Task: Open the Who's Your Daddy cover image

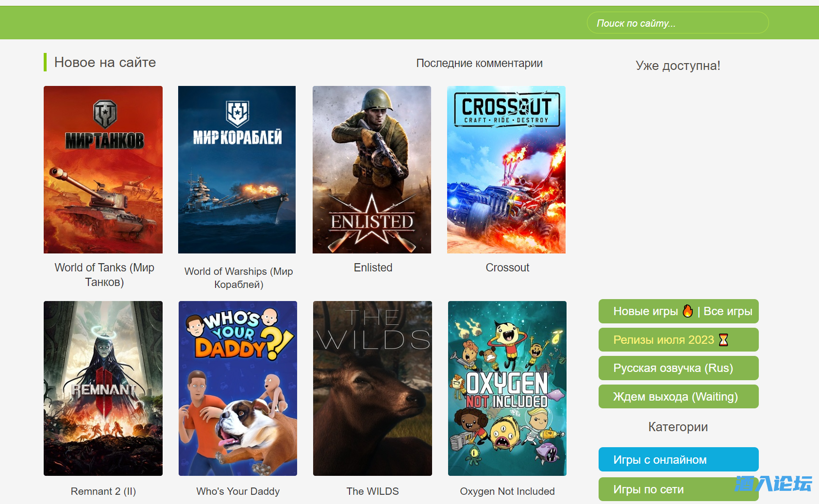Action: pyautogui.click(x=238, y=388)
